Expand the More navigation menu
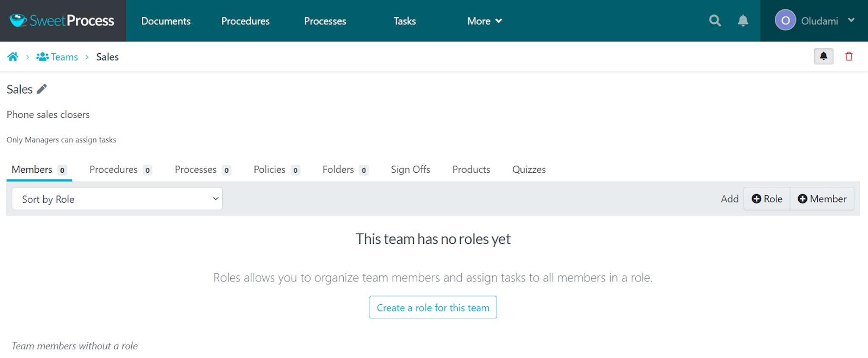Image resolution: width=868 pixels, height=358 pixels. (x=484, y=21)
